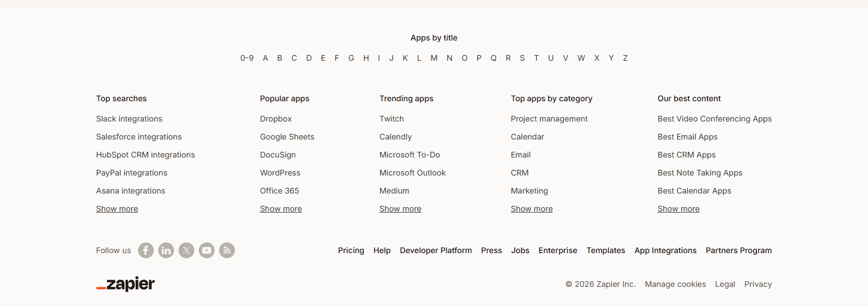Open HubSpot CRM integrations link
868x306 pixels.
(146, 155)
